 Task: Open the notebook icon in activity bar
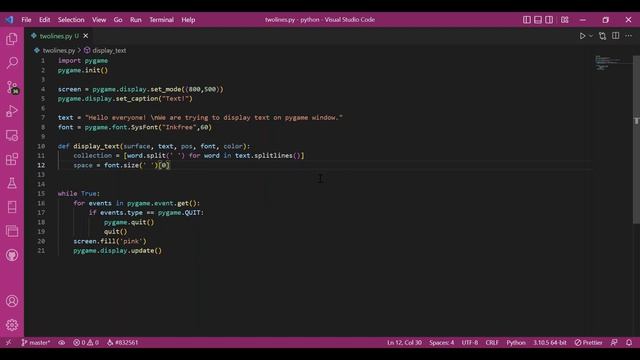click(12, 207)
